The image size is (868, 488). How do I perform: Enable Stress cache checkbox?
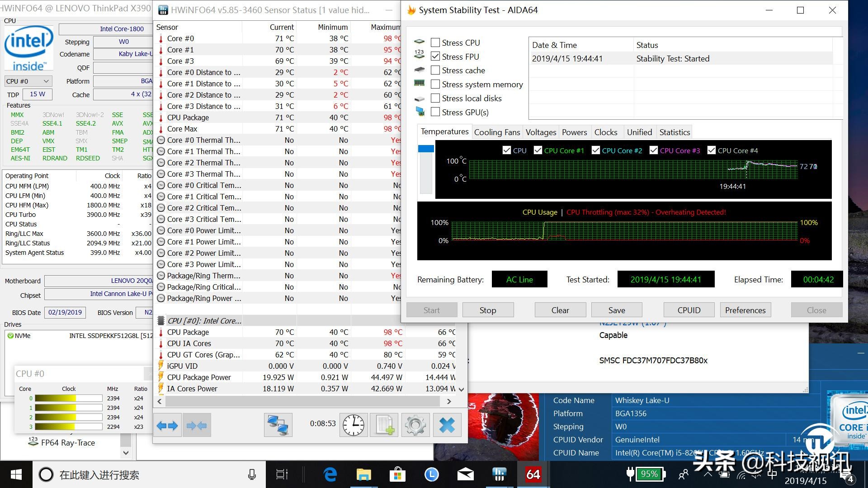point(435,70)
